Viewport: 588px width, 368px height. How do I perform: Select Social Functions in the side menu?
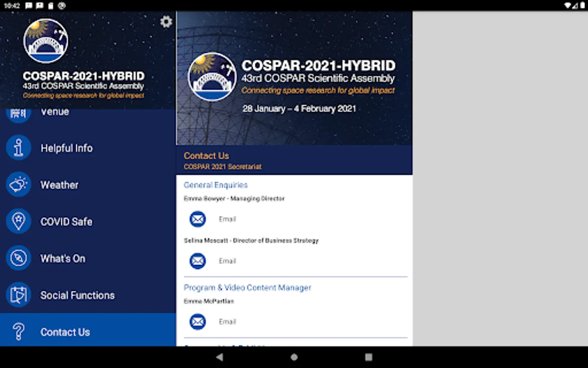pos(77,295)
